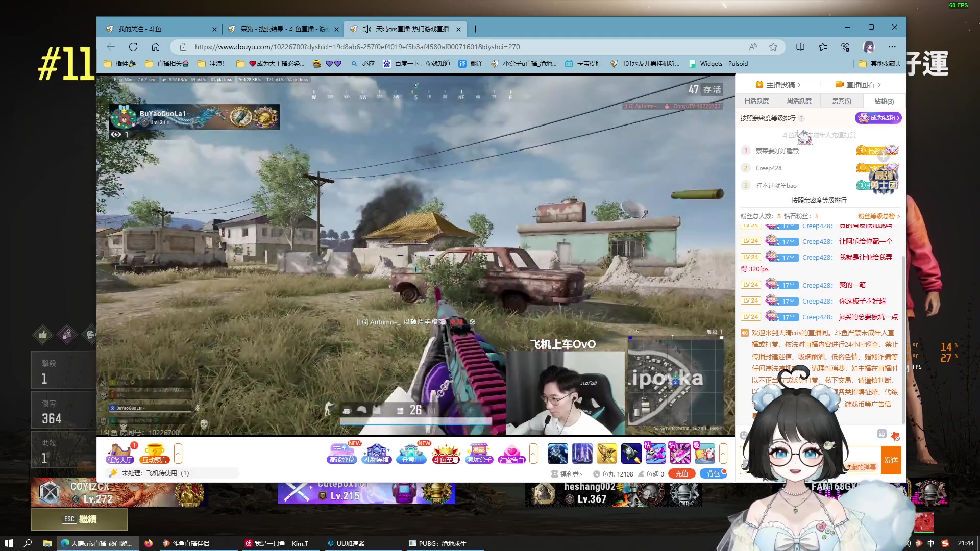Viewport: 980px width, 551px height.
Task: Mute the 天晴cris直播 tab audio
Action: [x=366, y=29]
